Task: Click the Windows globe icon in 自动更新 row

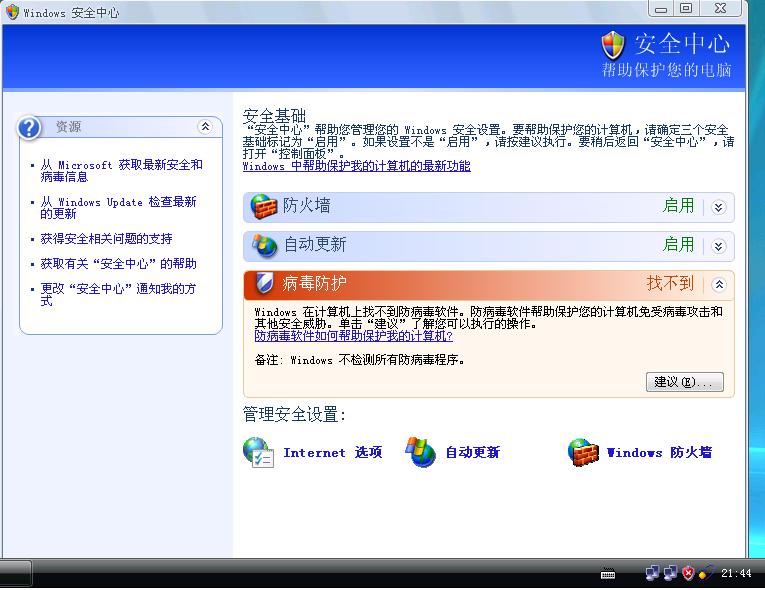Action: [264, 245]
